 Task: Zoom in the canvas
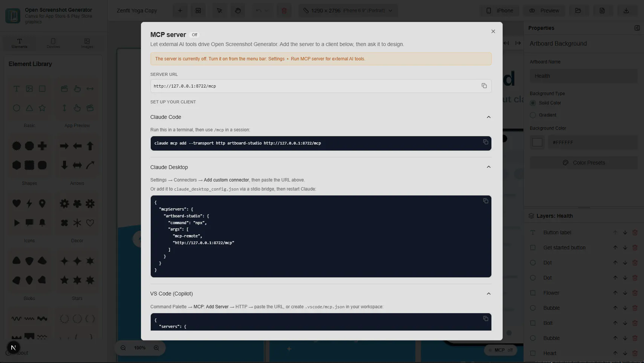(156, 348)
